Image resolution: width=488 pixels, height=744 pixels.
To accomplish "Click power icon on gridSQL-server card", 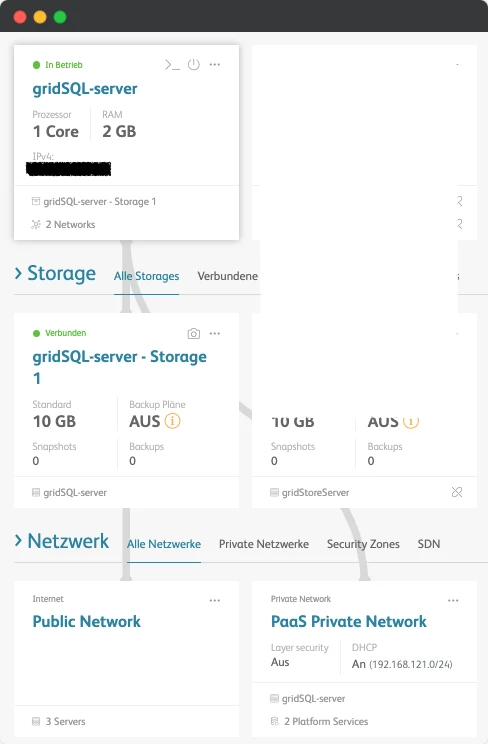I will point(194,65).
